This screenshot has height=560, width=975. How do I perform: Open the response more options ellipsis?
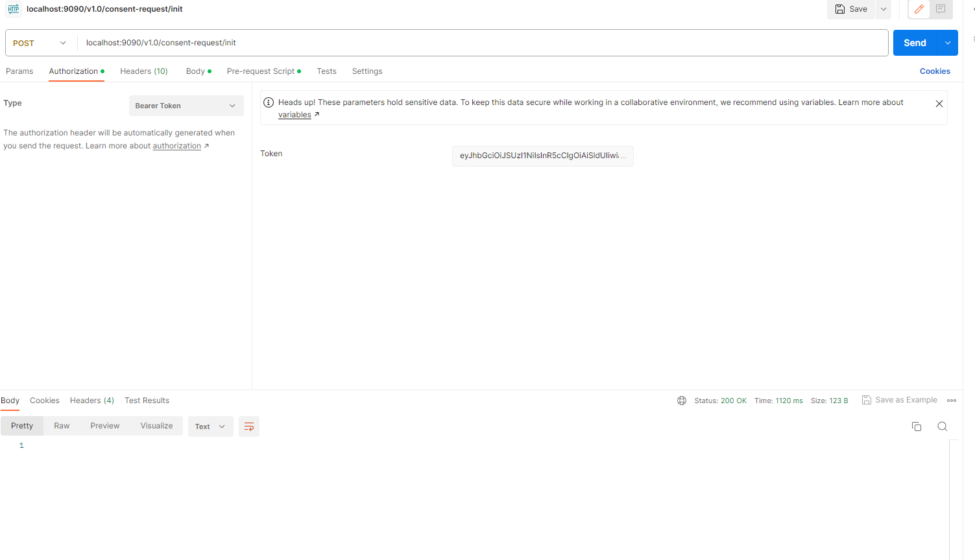point(952,401)
